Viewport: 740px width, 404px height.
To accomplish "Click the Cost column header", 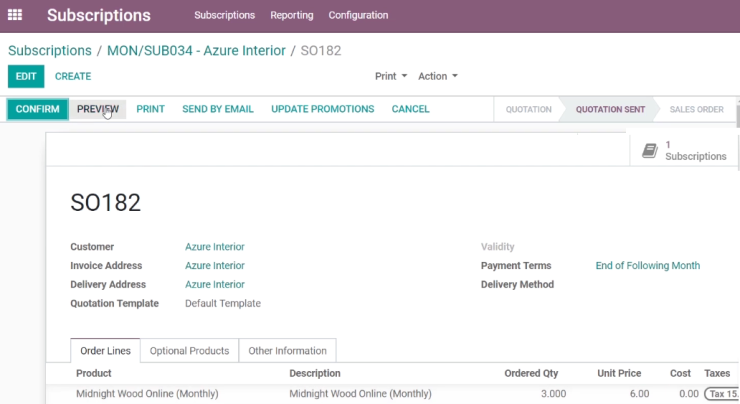I will point(680,373).
